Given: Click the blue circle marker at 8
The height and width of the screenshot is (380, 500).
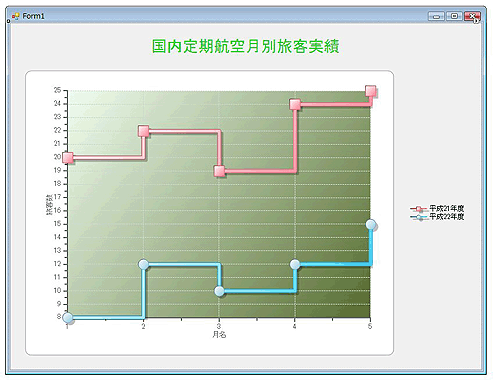Looking at the screenshot, I should coord(68,318).
